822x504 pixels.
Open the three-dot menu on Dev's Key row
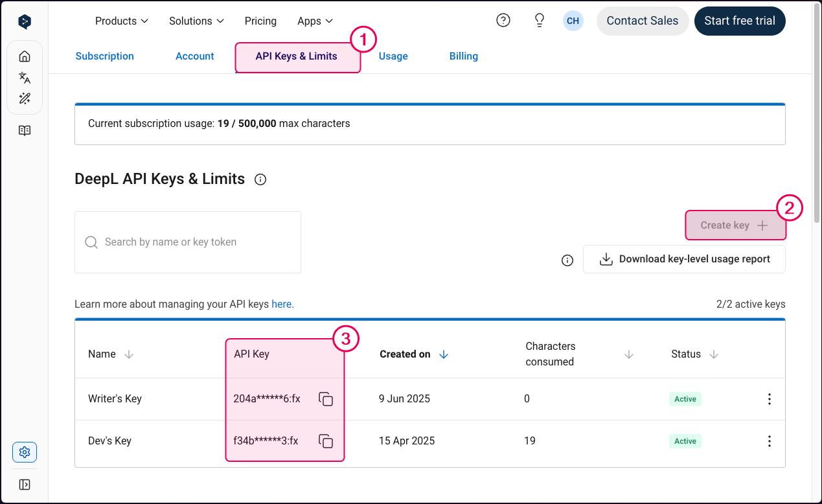[x=769, y=441]
